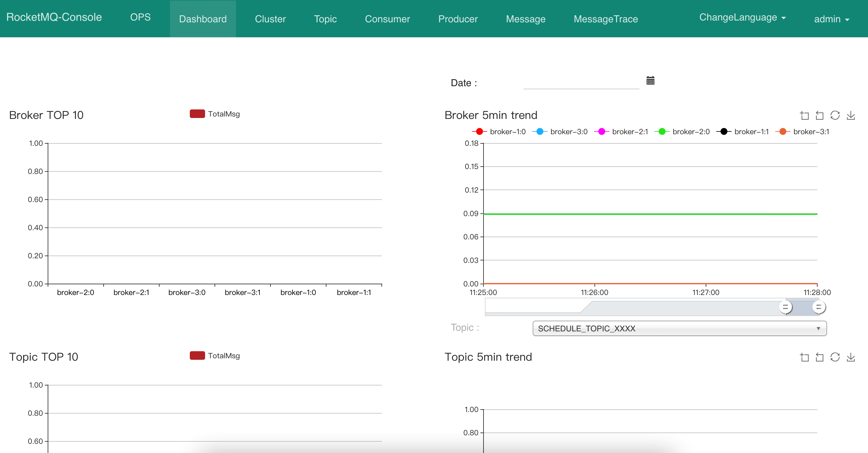Switch to the Topic tab

point(325,19)
